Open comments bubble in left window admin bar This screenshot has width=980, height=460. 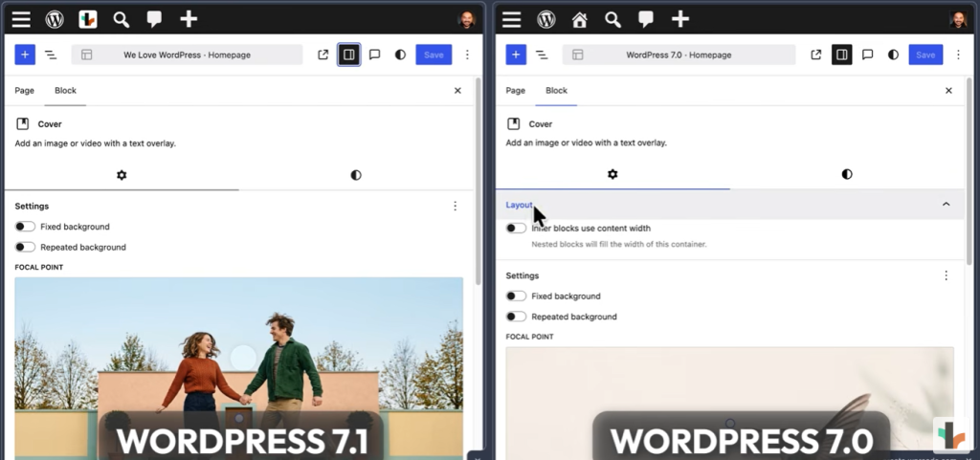(154, 19)
